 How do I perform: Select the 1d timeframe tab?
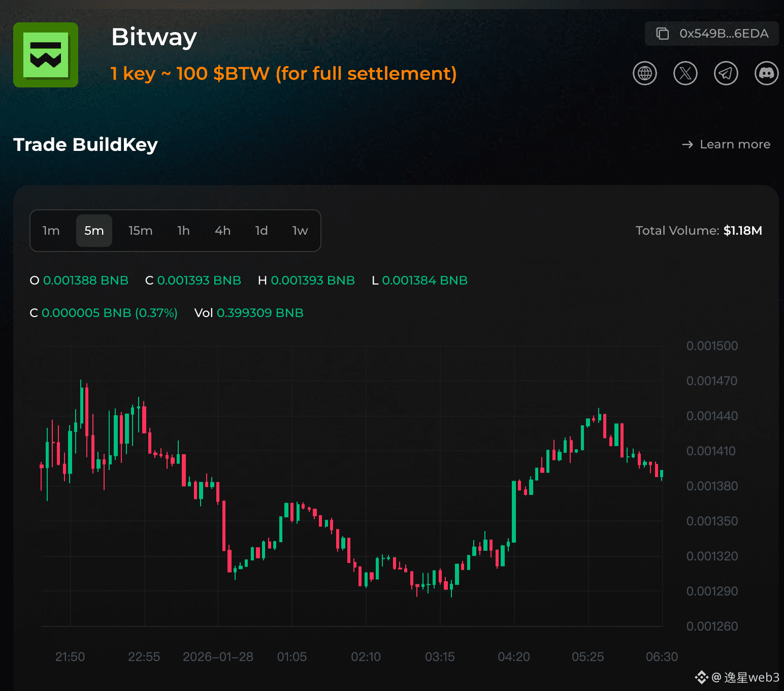(262, 231)
